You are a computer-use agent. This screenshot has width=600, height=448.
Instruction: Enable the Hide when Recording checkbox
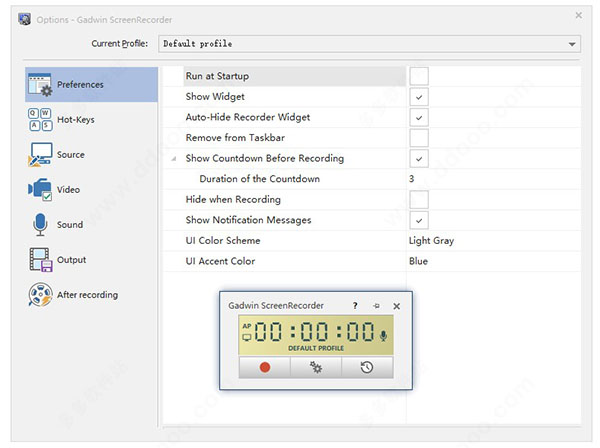click(x=419, y=199)
